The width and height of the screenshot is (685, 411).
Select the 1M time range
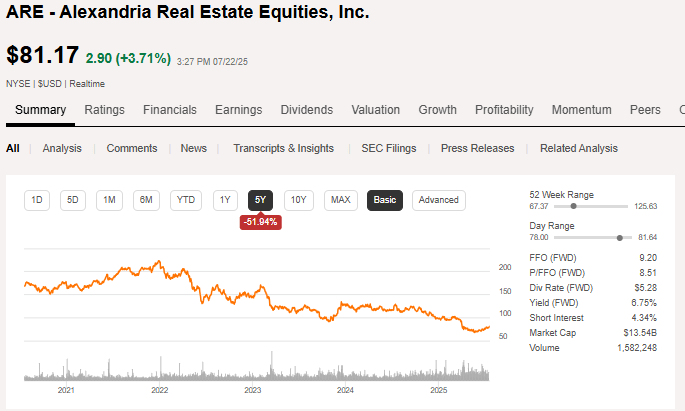pyautogui.click(x=110, y=200)
